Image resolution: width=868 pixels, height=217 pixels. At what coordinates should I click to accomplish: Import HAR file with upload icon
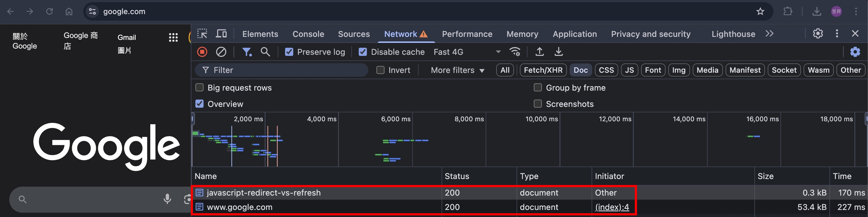[539, 52]
